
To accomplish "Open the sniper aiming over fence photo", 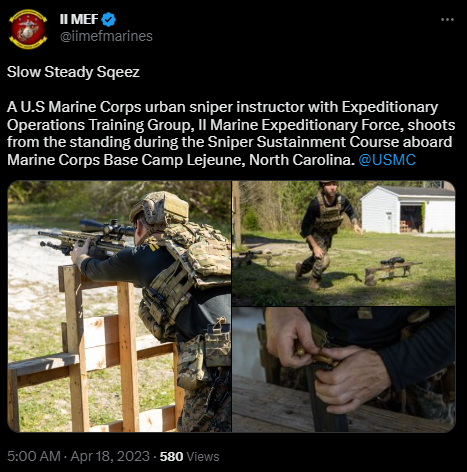I will (119, 306).
